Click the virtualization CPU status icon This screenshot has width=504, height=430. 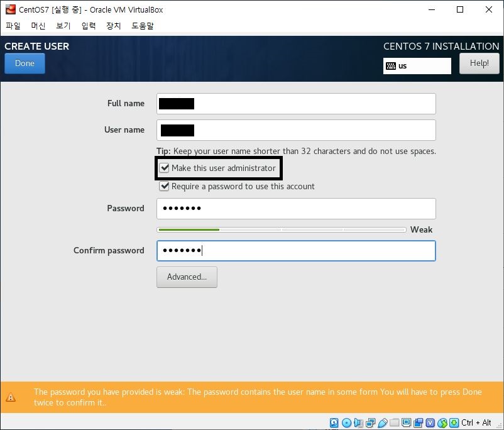tap(430, 422)
